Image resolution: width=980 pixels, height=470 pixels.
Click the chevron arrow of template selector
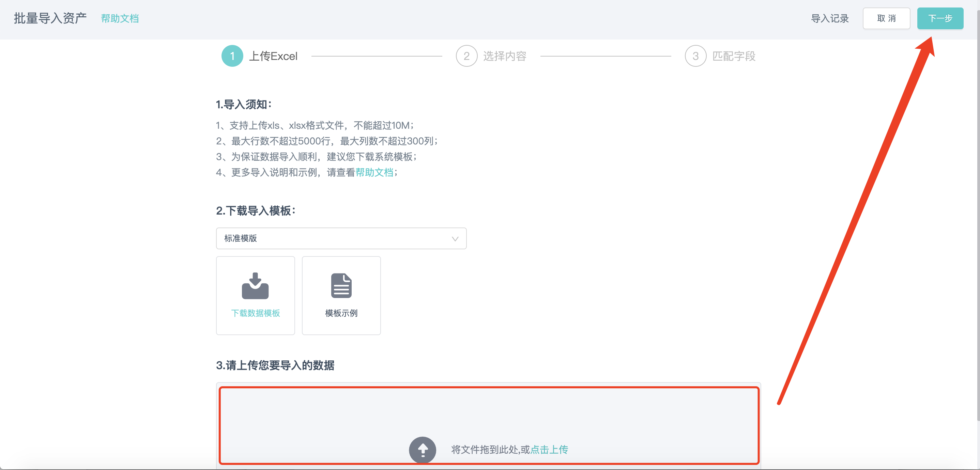pos(455,239)
